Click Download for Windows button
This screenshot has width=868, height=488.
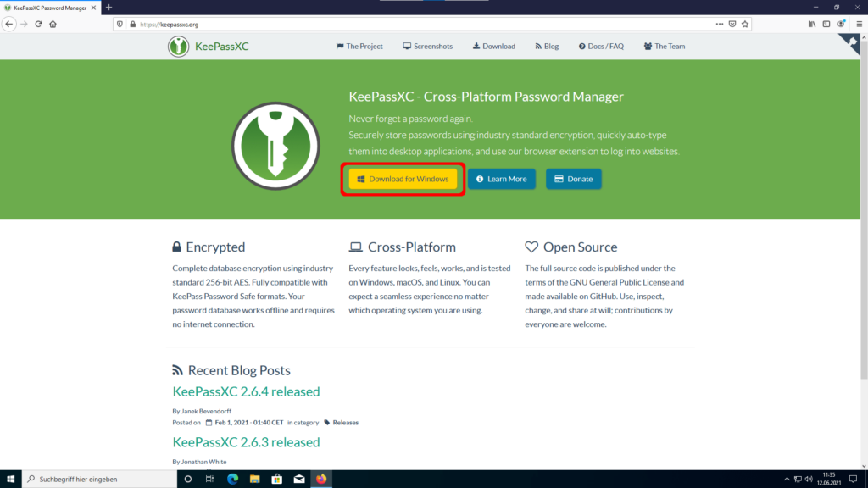coord(403,179)
